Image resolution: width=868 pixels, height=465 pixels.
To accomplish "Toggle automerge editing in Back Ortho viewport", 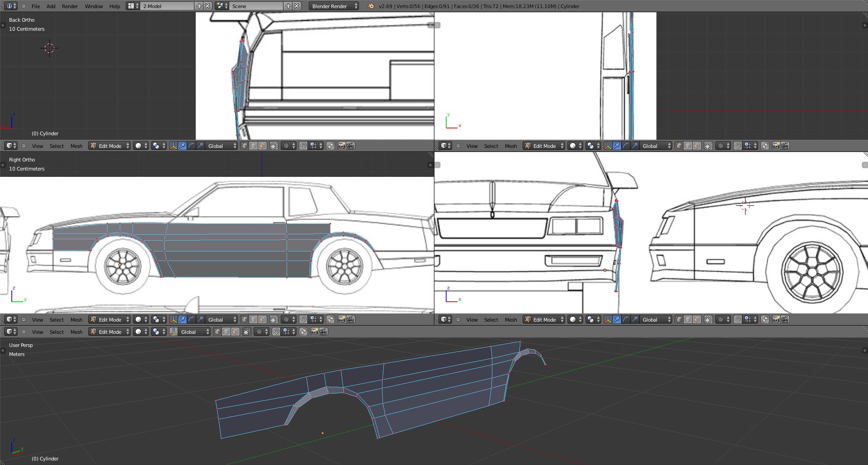I will click(x=330, y=146).
